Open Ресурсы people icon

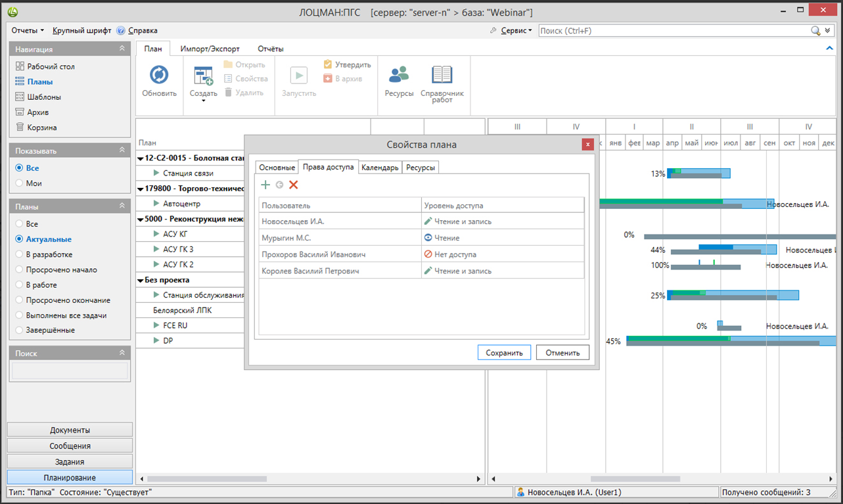[399, 74]
